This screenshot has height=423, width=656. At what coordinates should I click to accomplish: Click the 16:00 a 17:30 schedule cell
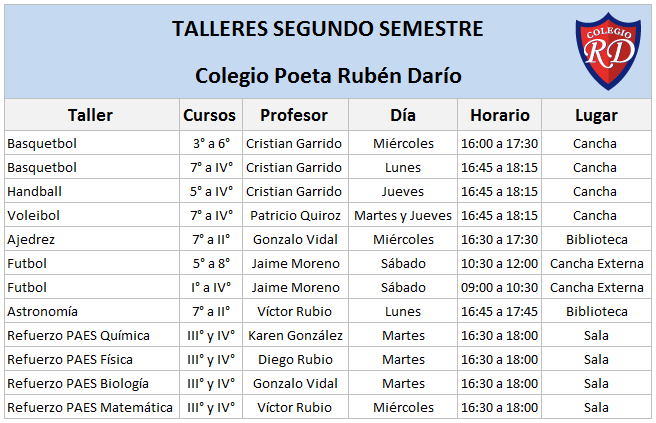[x=499, y=143]
